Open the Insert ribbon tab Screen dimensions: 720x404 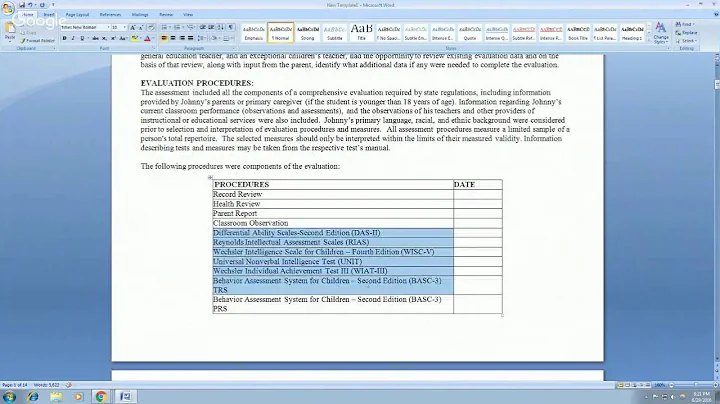click(49, 15)
